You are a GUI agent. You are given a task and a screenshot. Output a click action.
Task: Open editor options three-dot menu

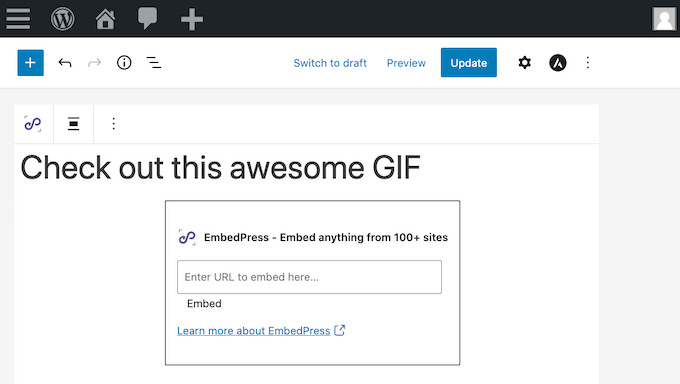[x=588, y=63]
